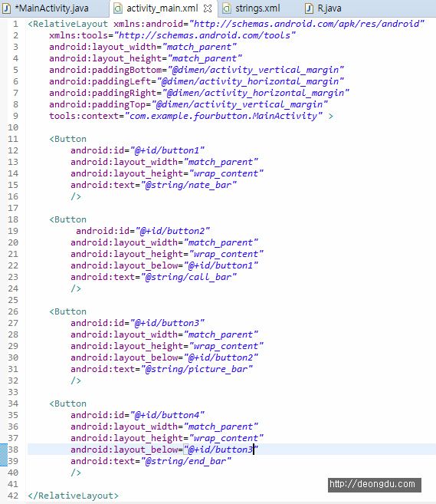The width and height of the screenshot is (436, 504).
Task: Click "@+id/button1" id value on line 12
Action: point(167,150)
